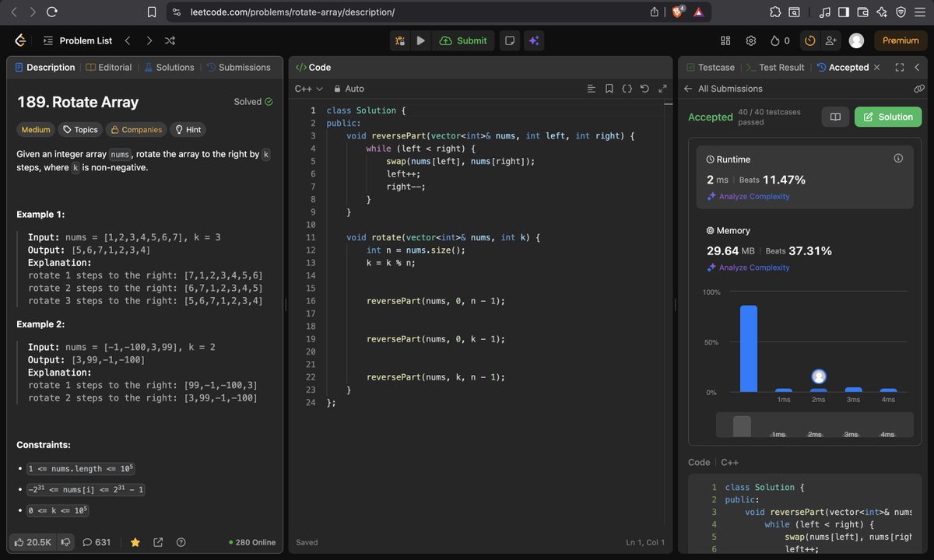Viewport: 934px width, 560px height.
Task: Toggle Auto code completion in the editor
Action: (x=349, y=88)
